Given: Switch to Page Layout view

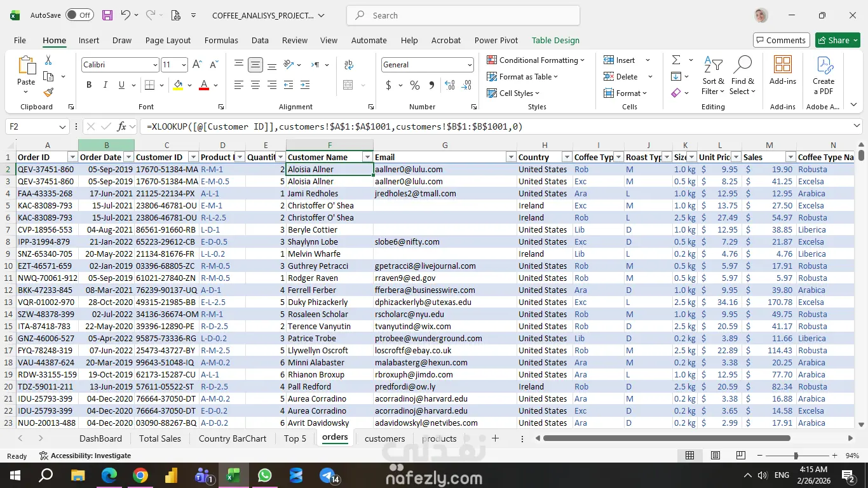Looking at the screenshot, I should point(715,456).
